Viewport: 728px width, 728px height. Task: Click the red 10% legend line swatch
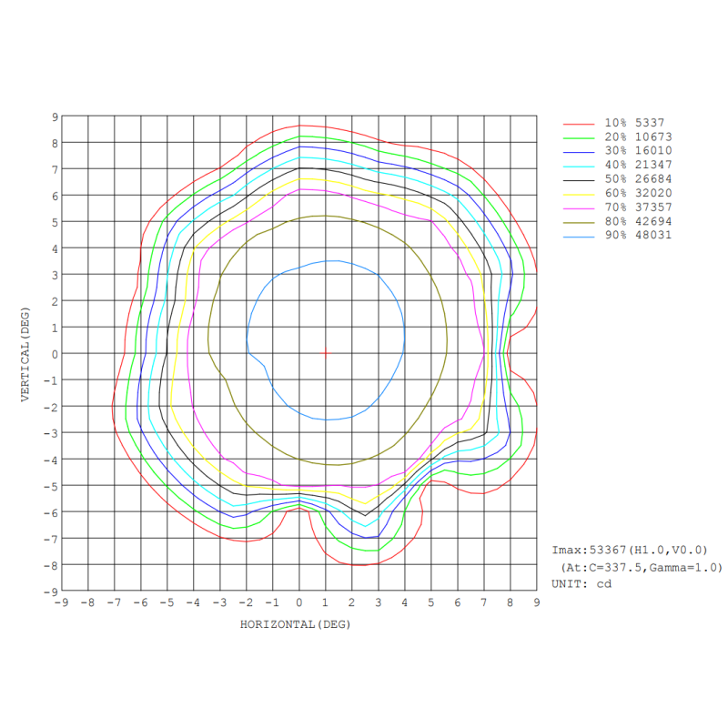click(x=578, y=122)
